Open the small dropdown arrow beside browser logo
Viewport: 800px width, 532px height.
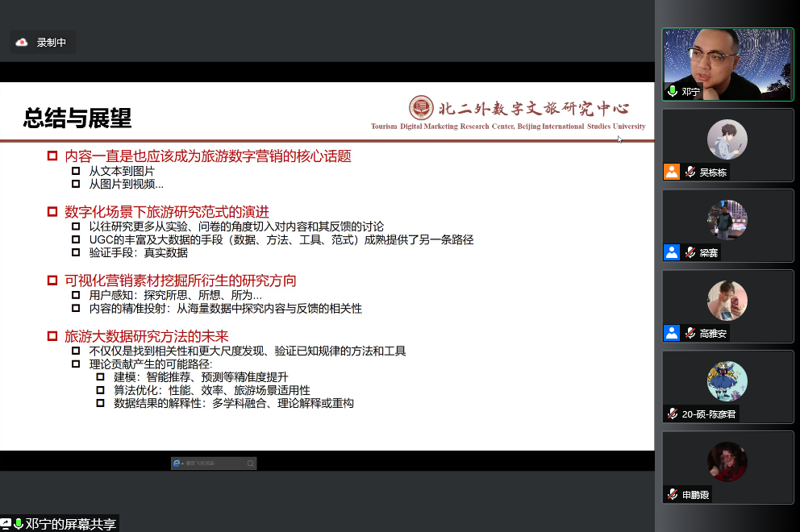click(182, 463)
